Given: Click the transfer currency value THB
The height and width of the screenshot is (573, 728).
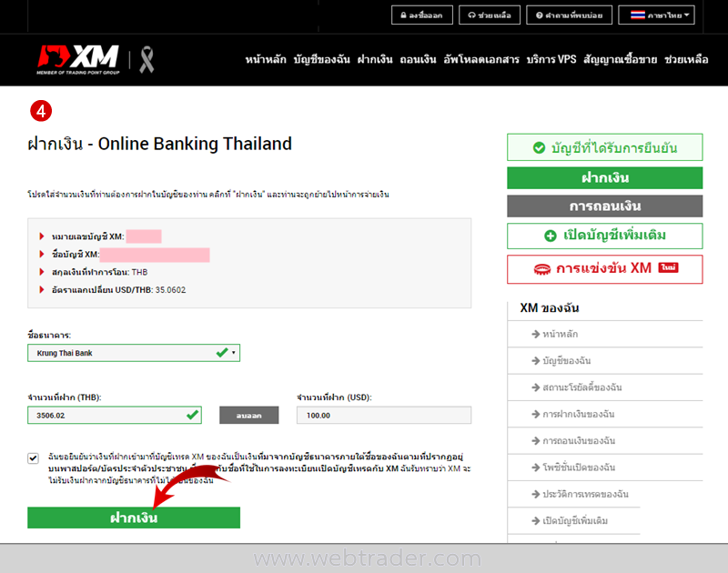Looking at the screenshot, I should tap(140, 272).
